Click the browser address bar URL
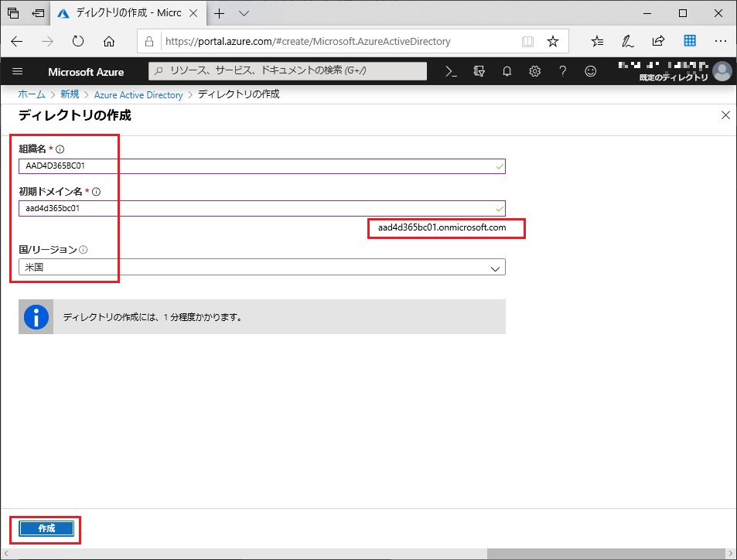The width and height of the screenshot is (737, 560). [x=308, y=41]
